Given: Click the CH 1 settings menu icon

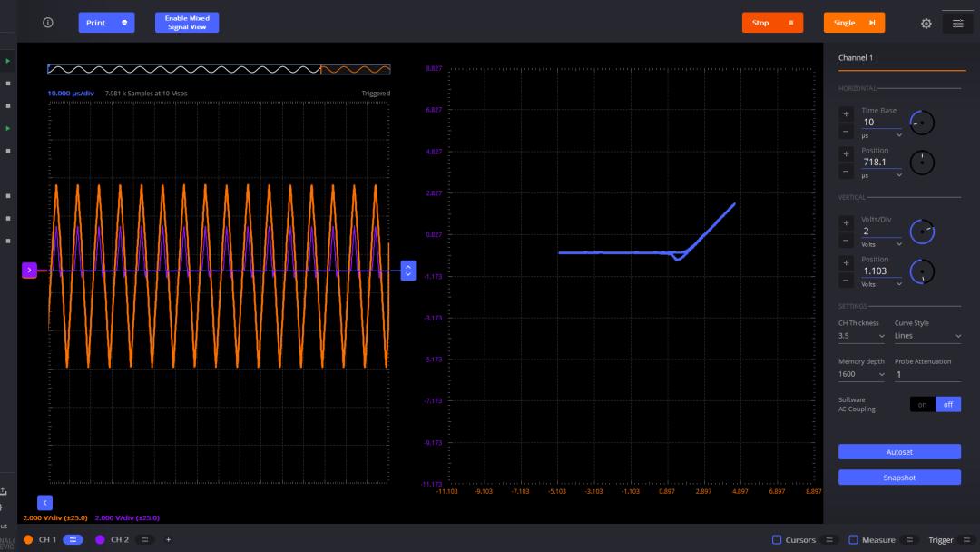Looking at the screenshot, I should click(x=73, y=539).
